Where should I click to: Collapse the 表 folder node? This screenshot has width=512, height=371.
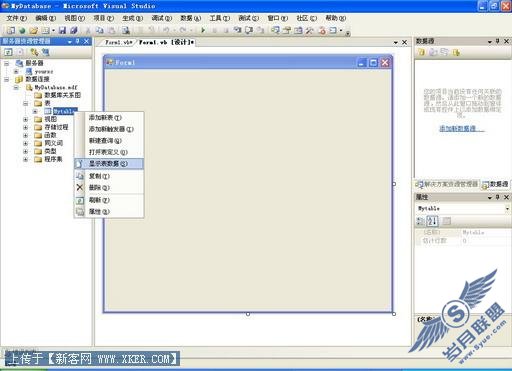tap(25, 103)
